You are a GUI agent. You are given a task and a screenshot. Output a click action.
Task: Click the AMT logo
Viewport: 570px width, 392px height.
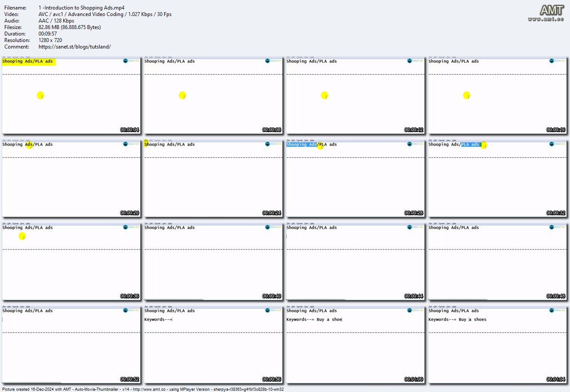(552, 10)
